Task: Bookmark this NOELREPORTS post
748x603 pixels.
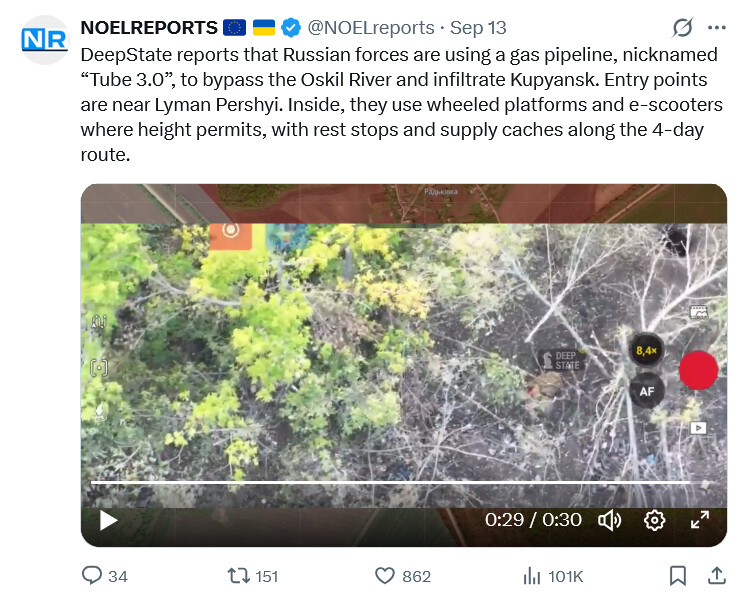Action: pos(677,575)
